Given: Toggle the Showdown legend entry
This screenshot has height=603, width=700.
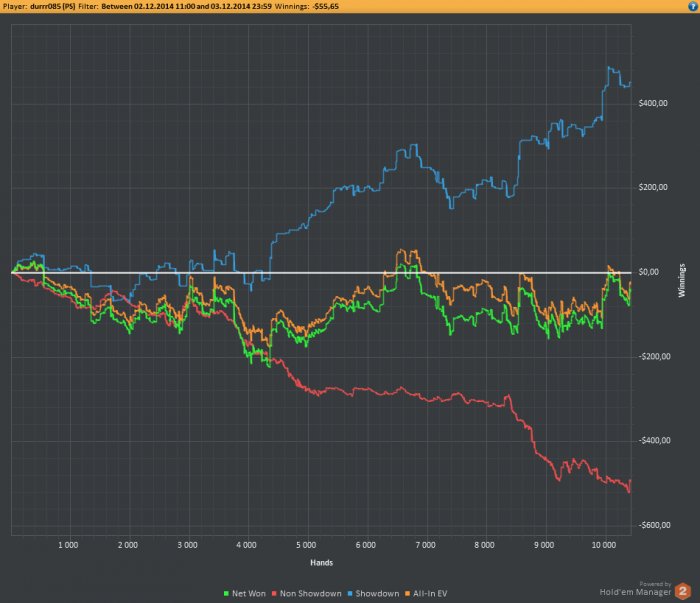Looking at the screenshot, I should pos(373,594).
